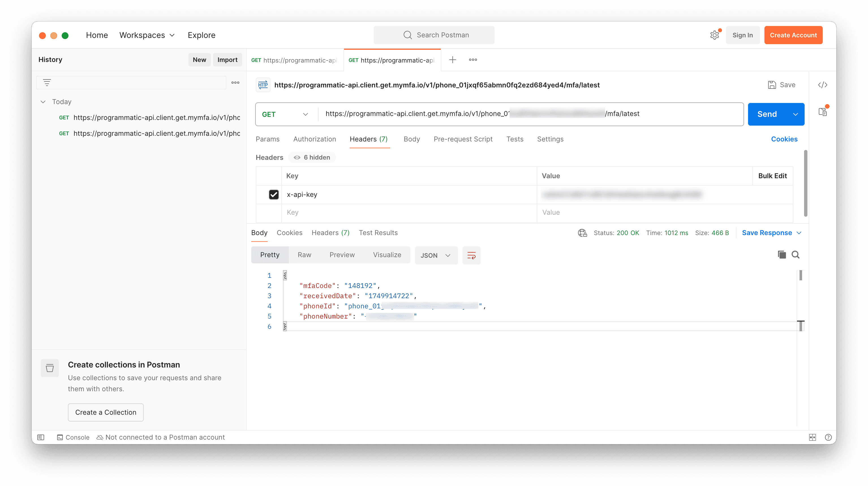This screenshot has height=486, width=868.
Task: Open the settings gear icon
Action: 714,35
